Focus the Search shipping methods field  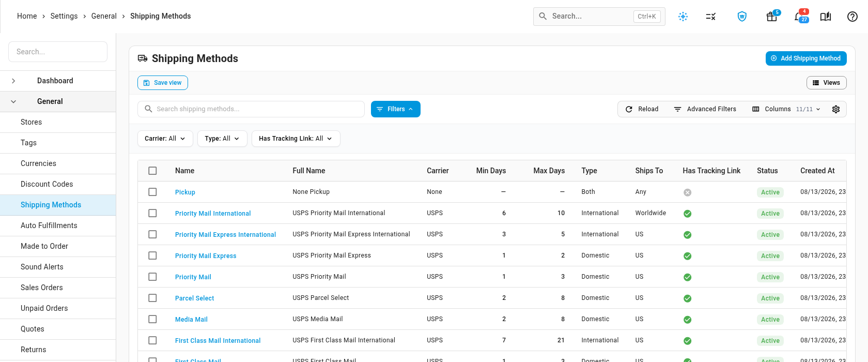(x=251, y=109)
